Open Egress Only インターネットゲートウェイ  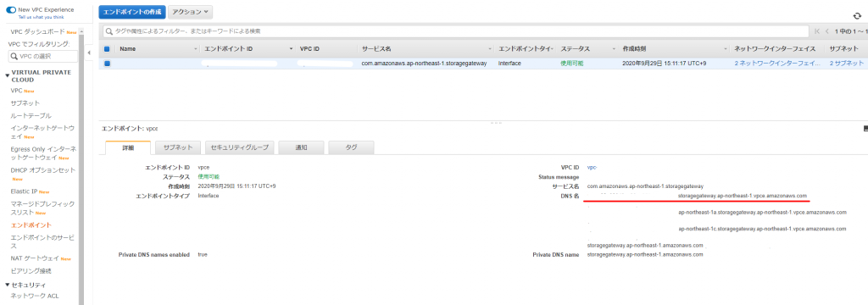pyautogui.click(x=43, y=153)
